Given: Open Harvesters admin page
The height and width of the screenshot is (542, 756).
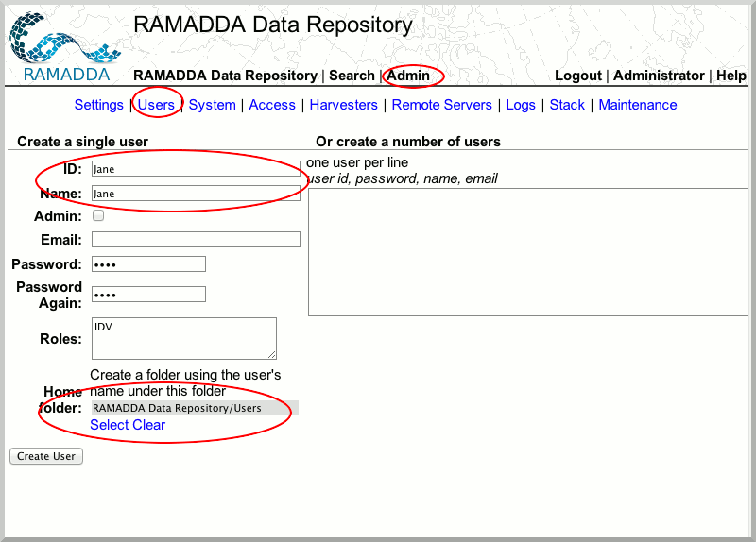Looking at the screenshot, I should tap(343, 105).
